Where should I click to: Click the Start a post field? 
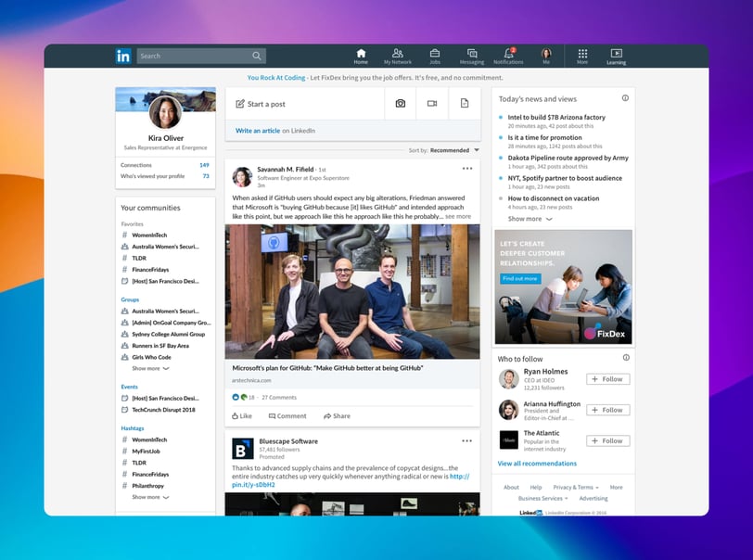click(x=305, y=104)
